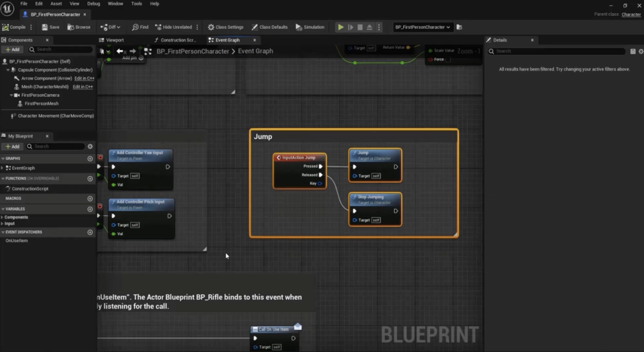Open Hide Unrelated options menu
Screen dimensions: 644x352
[x=197, y=27]
